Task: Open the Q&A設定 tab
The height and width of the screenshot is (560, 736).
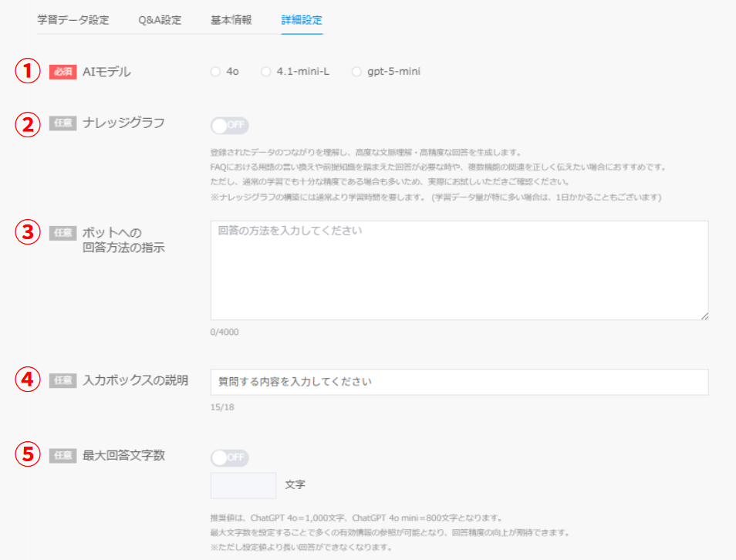Action: click(x=160, y=20)
